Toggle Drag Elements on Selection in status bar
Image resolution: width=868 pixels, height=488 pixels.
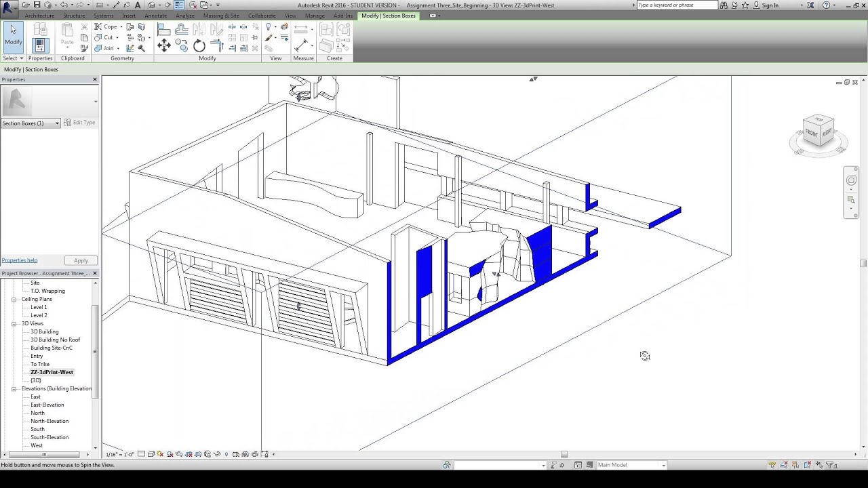818,465
